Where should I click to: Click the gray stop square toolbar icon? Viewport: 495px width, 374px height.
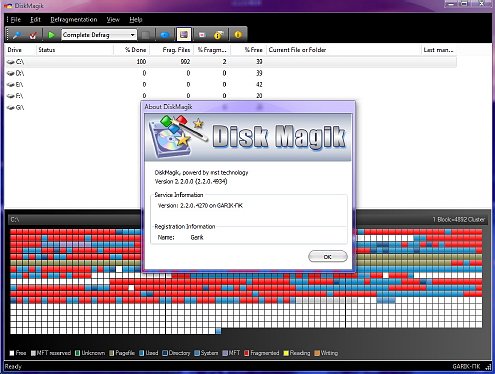click(146, 35)
